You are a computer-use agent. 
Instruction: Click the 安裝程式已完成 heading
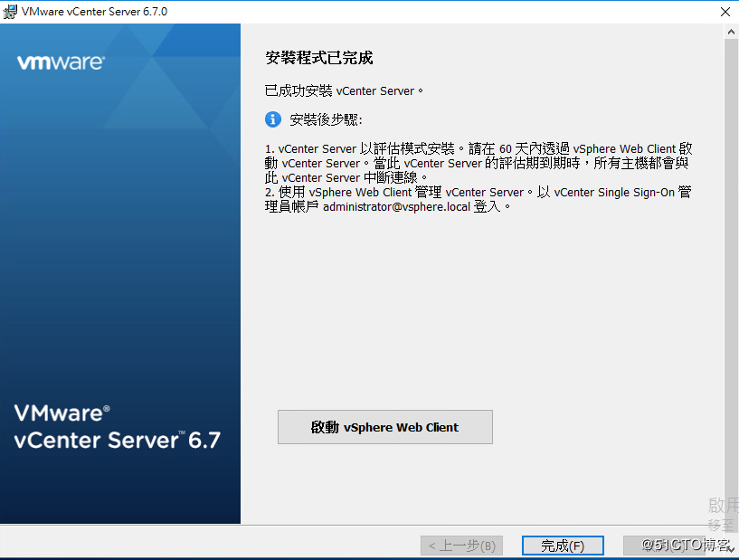(x=319, y=58)
